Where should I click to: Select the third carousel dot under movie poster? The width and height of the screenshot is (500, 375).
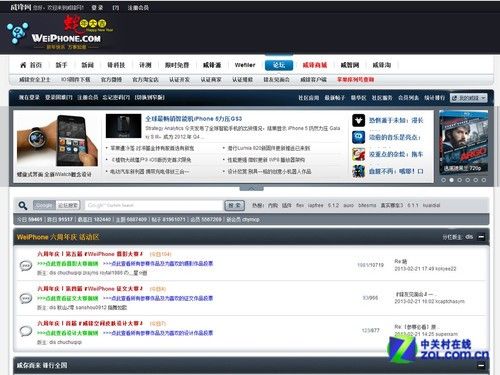[459, 180]
